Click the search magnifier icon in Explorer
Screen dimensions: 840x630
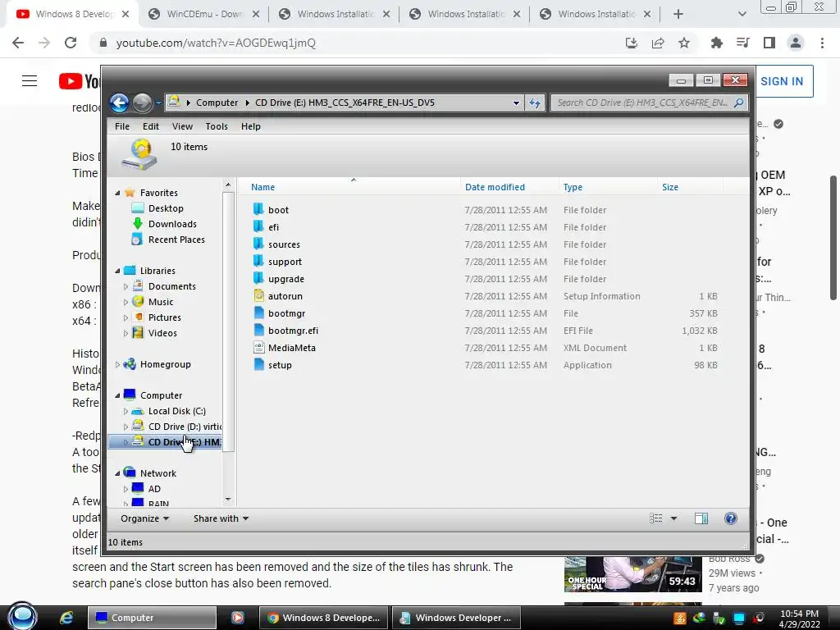(x=739, y=103)
